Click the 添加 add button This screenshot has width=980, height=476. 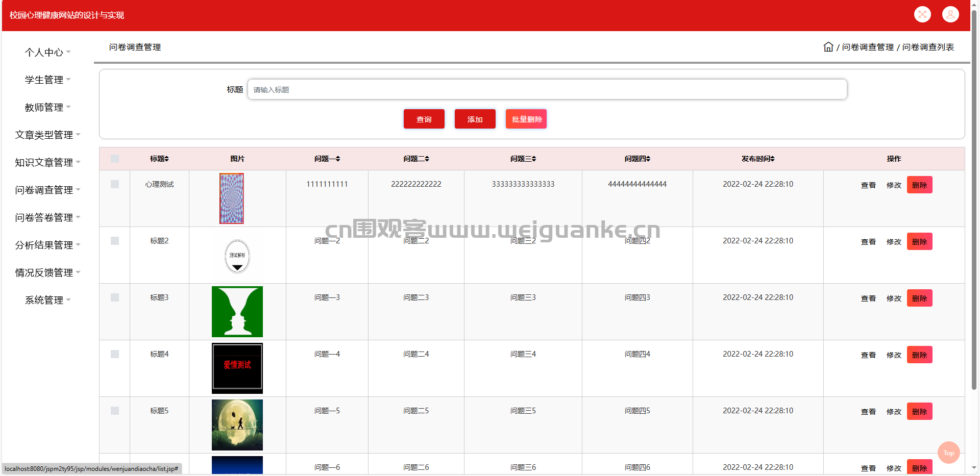[x=475, y=119]
